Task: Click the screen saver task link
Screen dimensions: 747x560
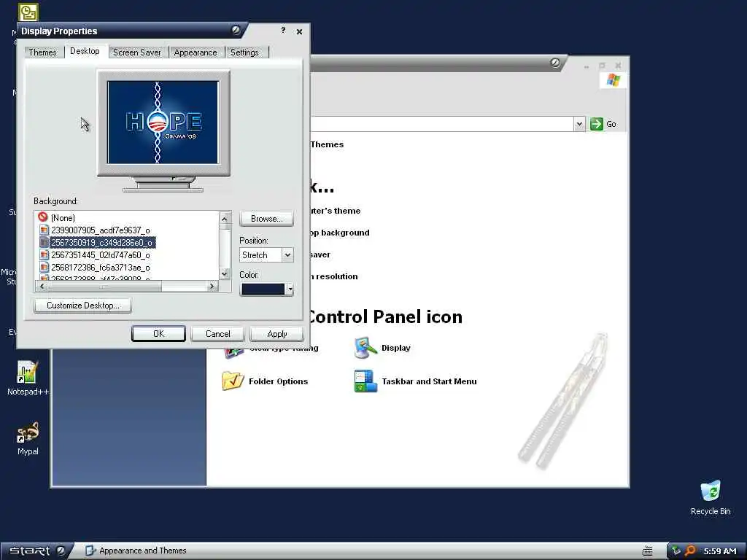Action: (320, 254)
